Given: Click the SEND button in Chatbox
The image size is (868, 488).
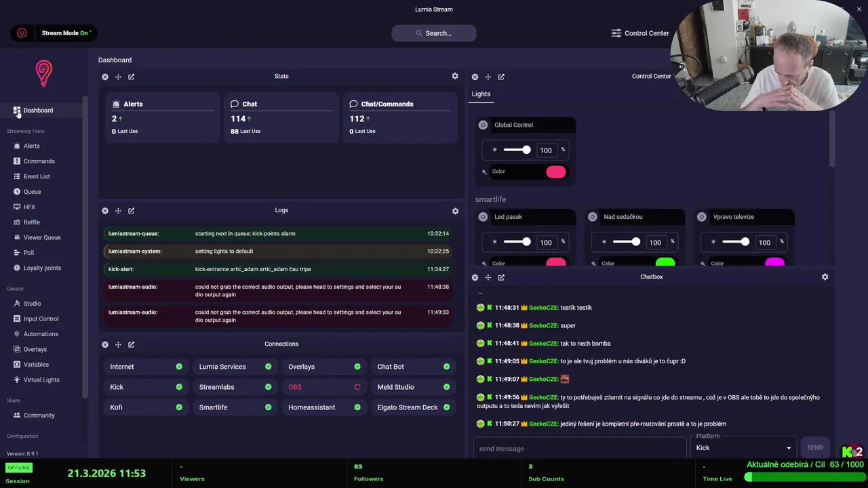Looking at the screenshot, I should click(x=815, y=447).
